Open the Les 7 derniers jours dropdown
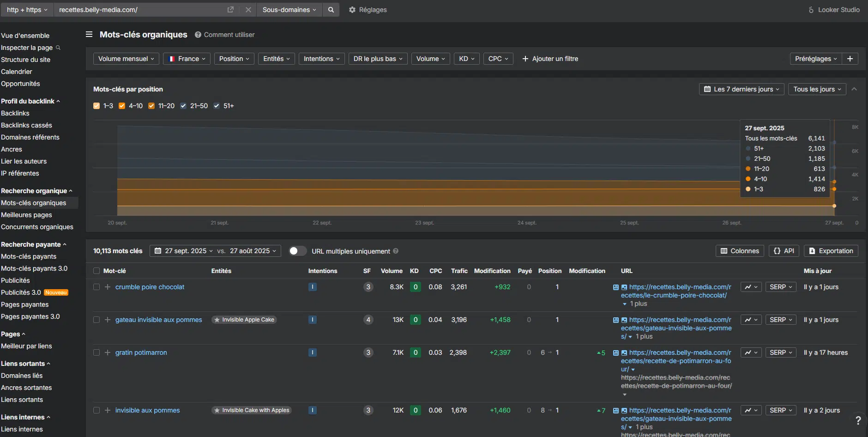The image size is (868, 437). pyautogui.click(x=741, y=89)
